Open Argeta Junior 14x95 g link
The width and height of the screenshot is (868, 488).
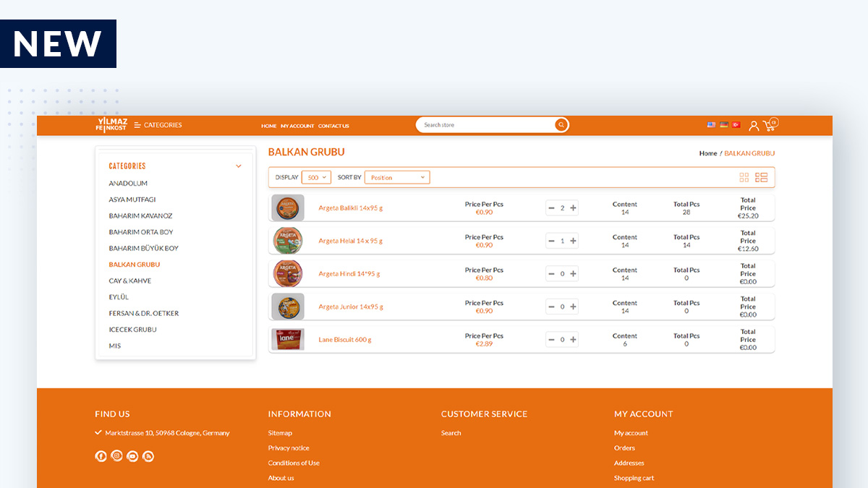351,307
